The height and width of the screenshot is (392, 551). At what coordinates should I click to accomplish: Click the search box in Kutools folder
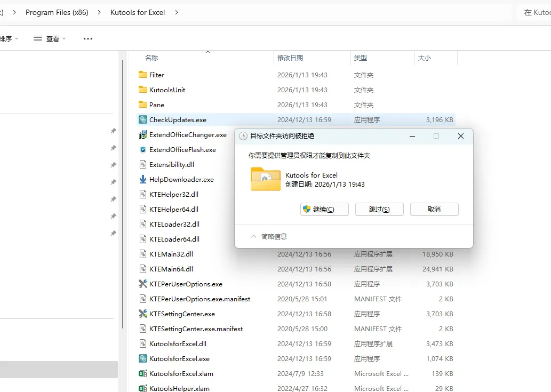click(x=534, y=12)
